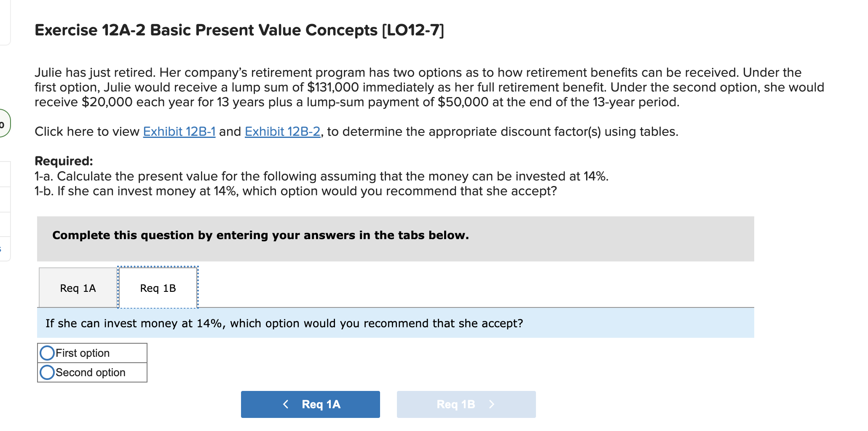The width and height of the screenshot is (868, 431).
Task: Switch to the Req 1A tab
Action: click(78, 288)
